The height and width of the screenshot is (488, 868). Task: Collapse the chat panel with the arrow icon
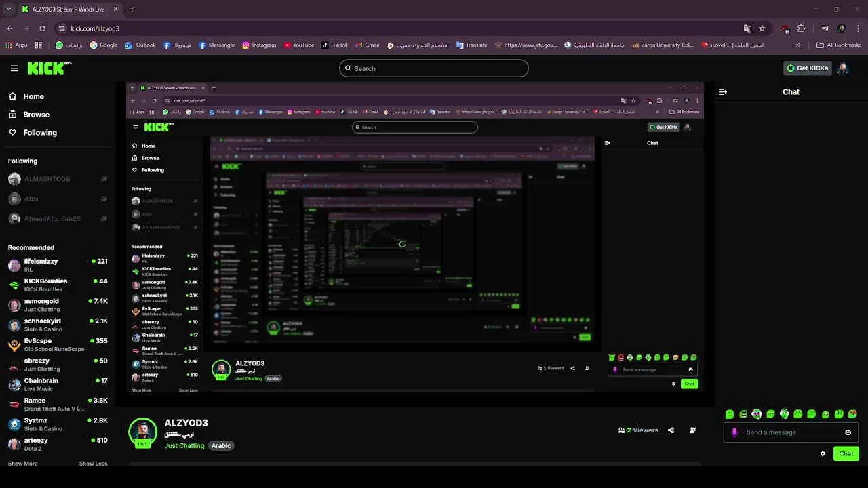click(x=723, y=91)
